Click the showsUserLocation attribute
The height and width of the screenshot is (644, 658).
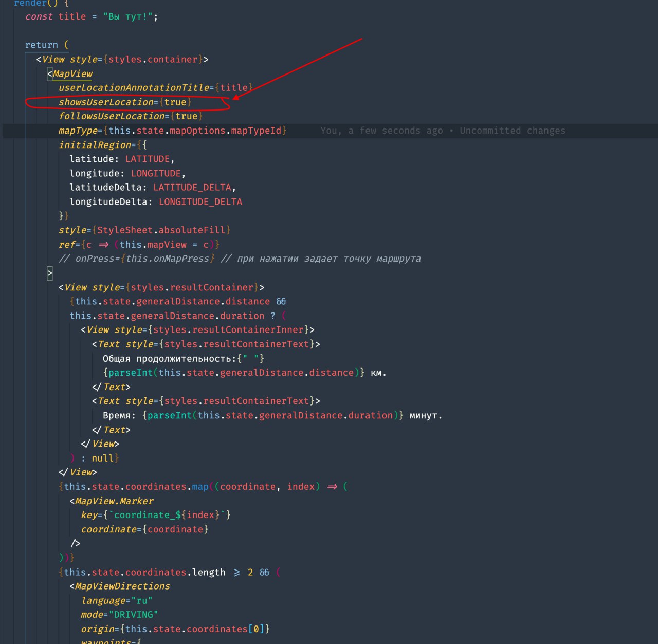(x=106, y=102)
